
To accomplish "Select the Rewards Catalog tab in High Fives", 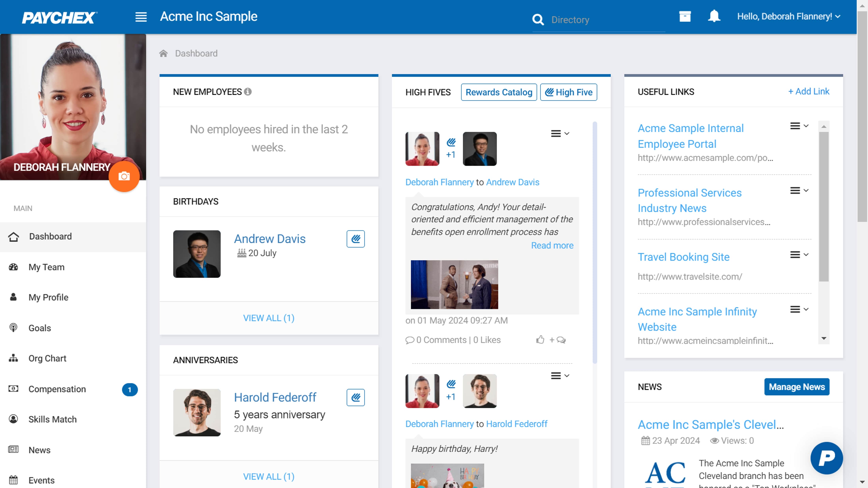I will [498, 92].
